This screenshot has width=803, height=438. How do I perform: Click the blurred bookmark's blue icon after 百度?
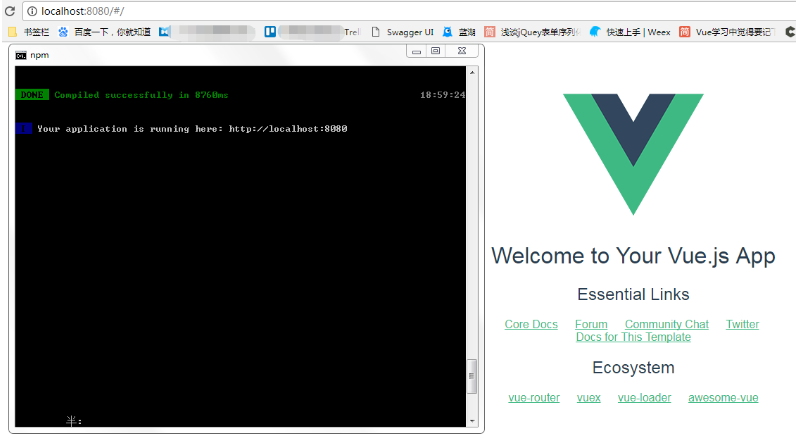pos(164,32)
